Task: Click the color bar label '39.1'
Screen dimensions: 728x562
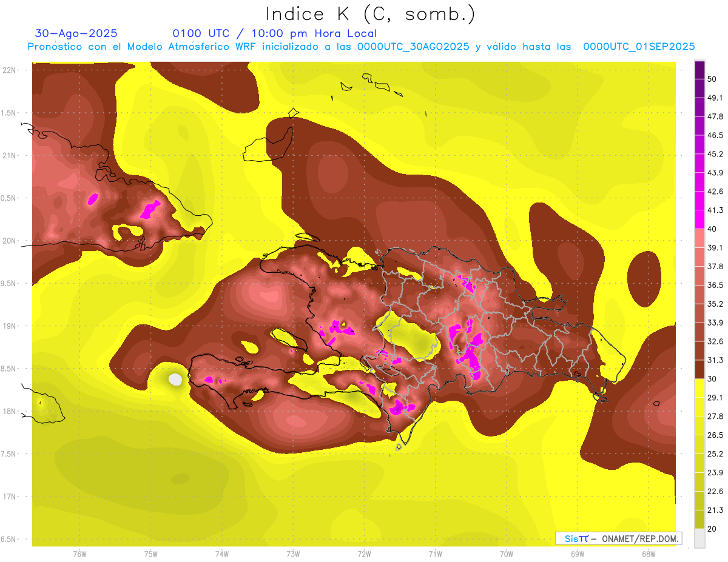Action: 715,247
